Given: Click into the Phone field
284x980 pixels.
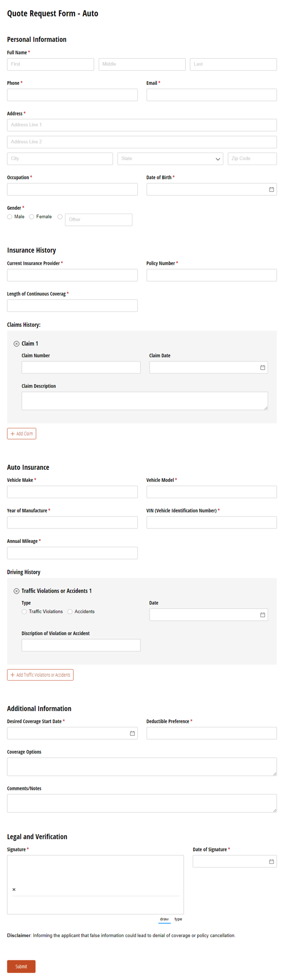Looking at the screenshot, I should [x=72, y=95].
